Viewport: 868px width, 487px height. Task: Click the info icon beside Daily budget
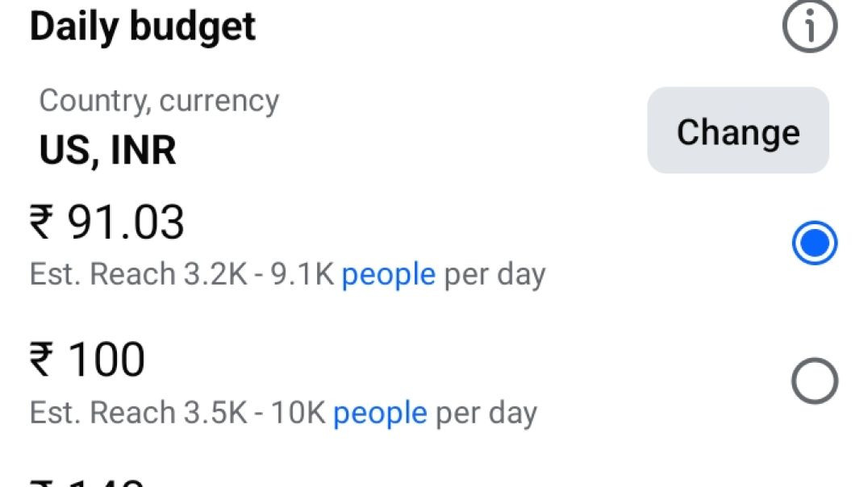(809, 27)
